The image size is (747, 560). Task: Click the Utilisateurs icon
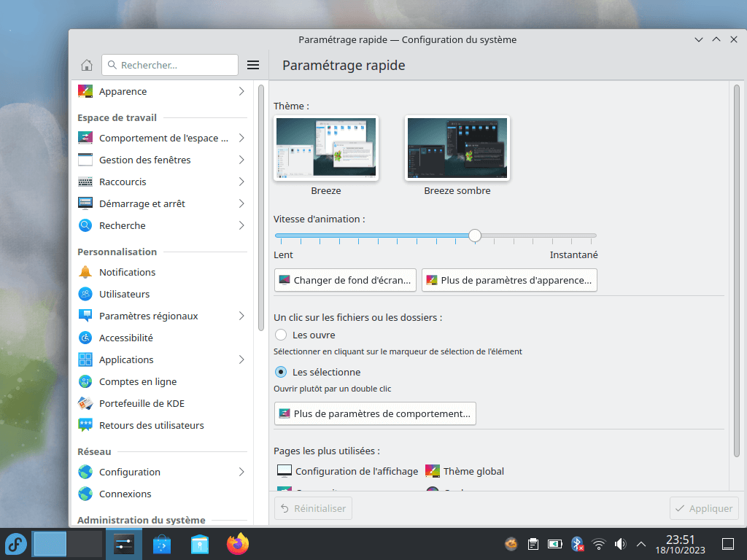pos(85,295)
